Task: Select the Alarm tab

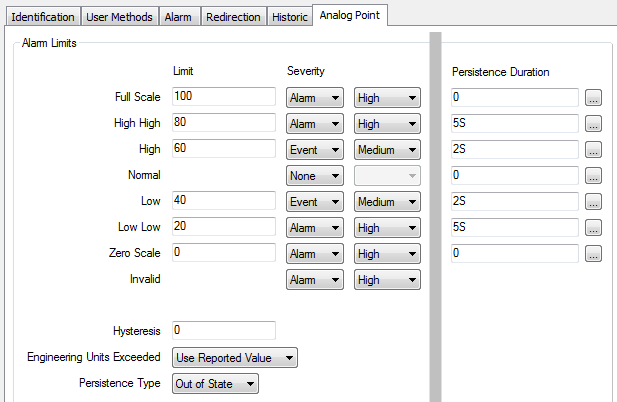Action: pos(178,17)
